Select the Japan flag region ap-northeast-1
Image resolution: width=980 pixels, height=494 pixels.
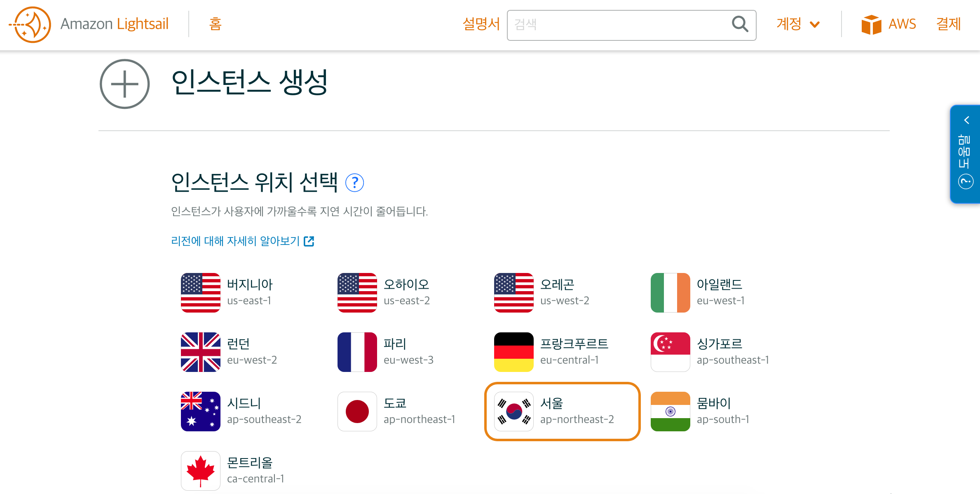[x=357, y=411]
